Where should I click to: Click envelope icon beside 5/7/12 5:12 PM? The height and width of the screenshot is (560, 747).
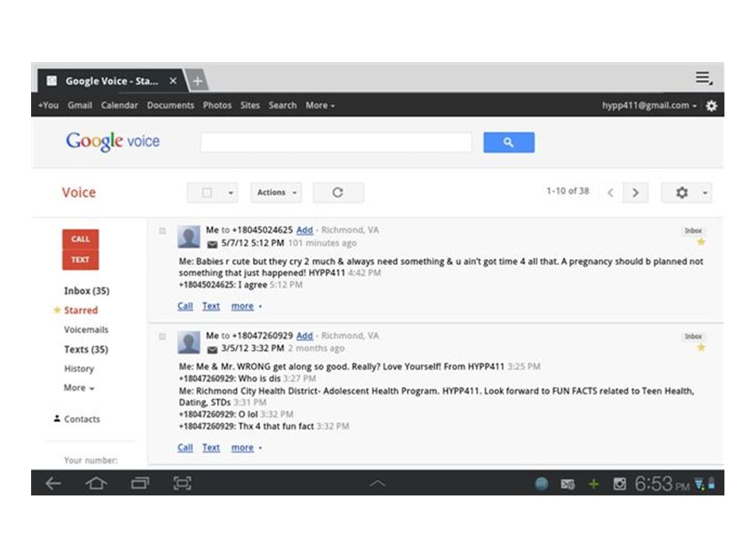point(212,244)
